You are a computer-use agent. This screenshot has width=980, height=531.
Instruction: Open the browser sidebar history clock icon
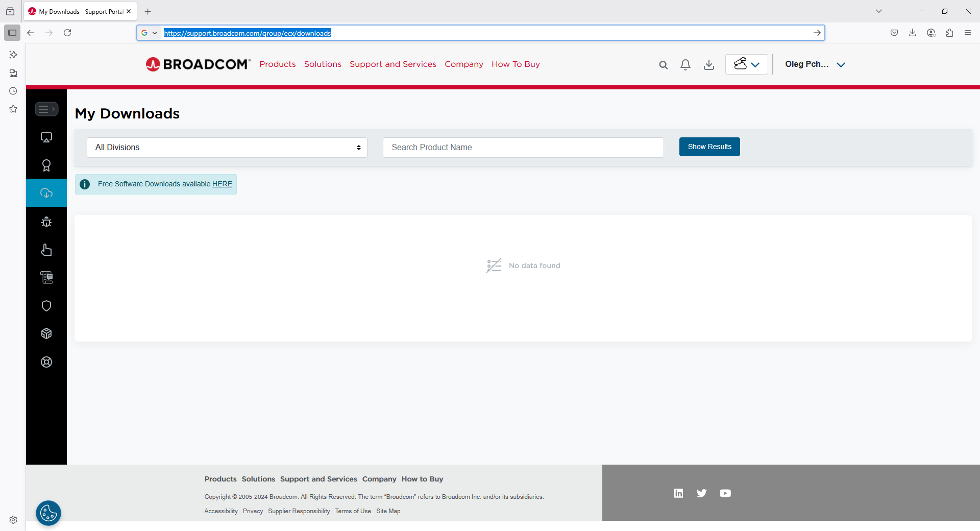click(13, 91)
